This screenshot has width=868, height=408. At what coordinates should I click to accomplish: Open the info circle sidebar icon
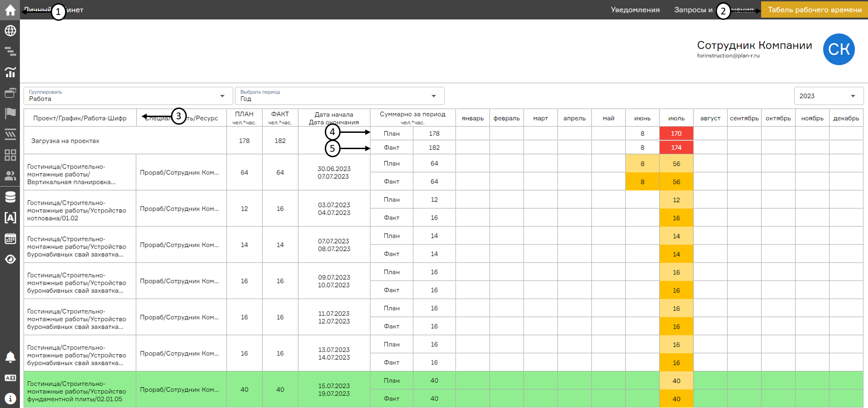pyautogui.click(x=10, y=399)
